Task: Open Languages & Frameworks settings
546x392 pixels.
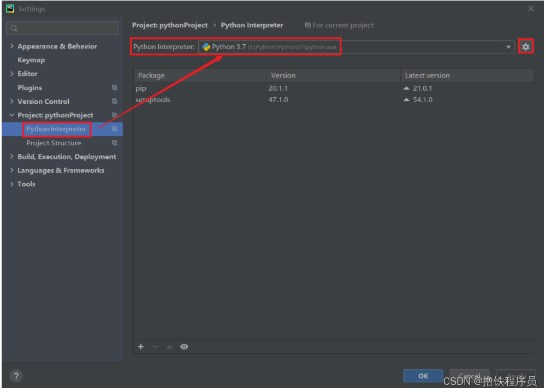Action: point(61,170)
